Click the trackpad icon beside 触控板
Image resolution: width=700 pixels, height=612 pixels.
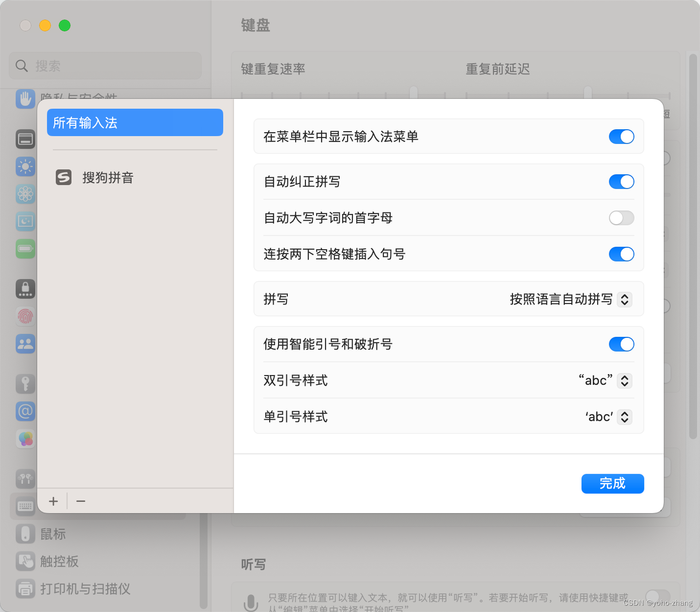pos(25,561)
